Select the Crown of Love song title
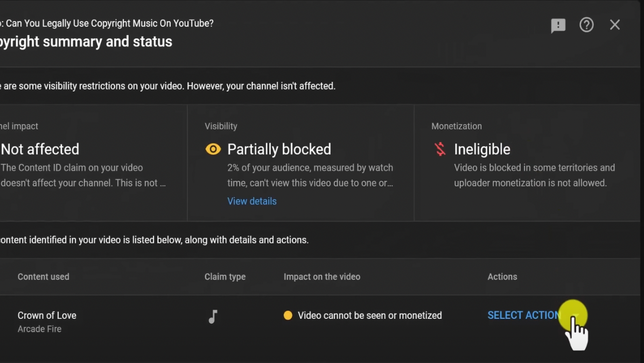Viewport: 644px width, 363px height. [47, 316]
